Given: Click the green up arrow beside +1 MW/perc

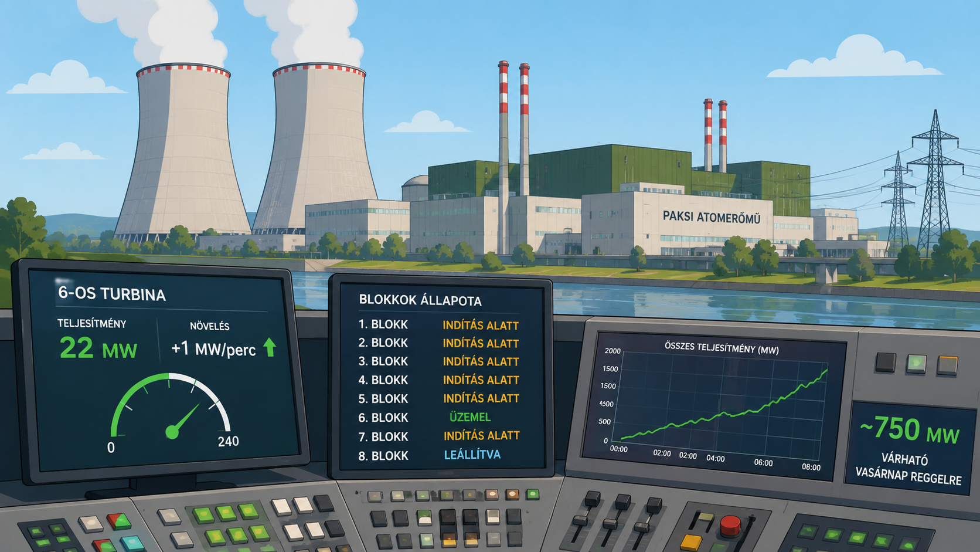Looking at the screenshot, I should coord(270,347).
